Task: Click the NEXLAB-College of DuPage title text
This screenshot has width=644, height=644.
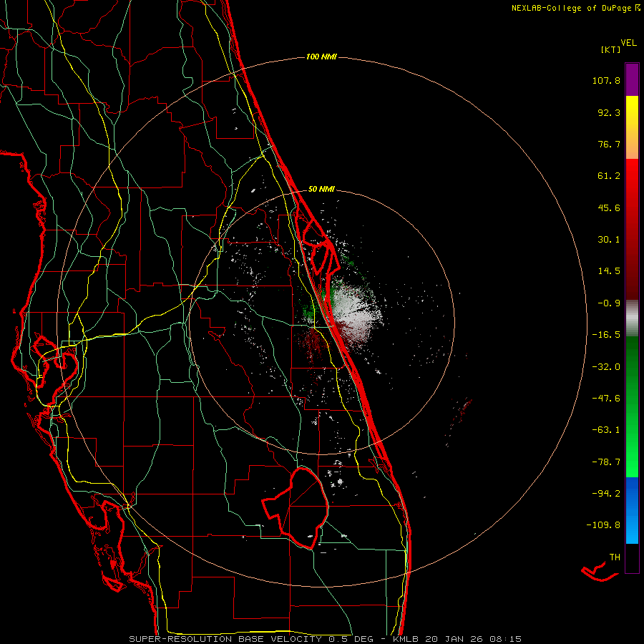Action: pos(571,8)
